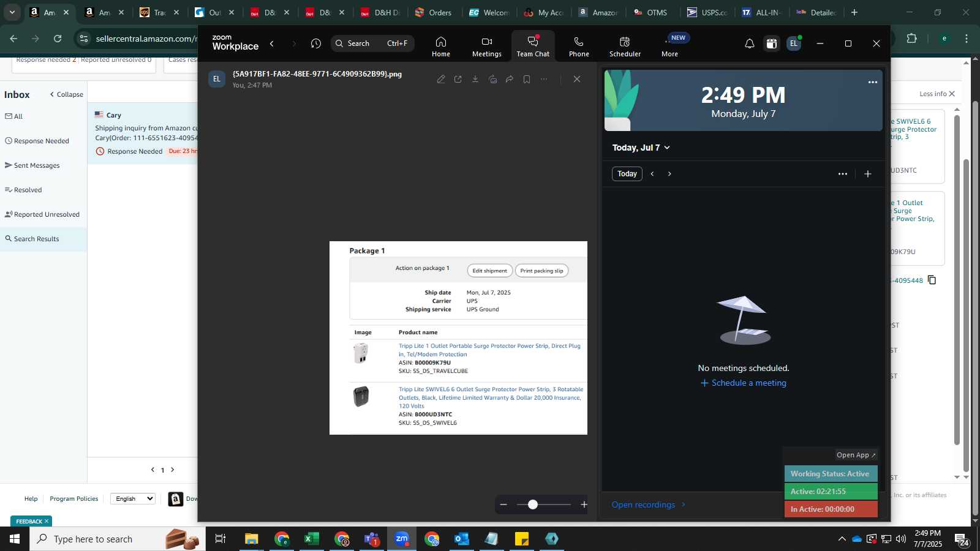980x551 pixels.
Task: Open calendar more options ellipsis
Action: [x=843, y=174]
